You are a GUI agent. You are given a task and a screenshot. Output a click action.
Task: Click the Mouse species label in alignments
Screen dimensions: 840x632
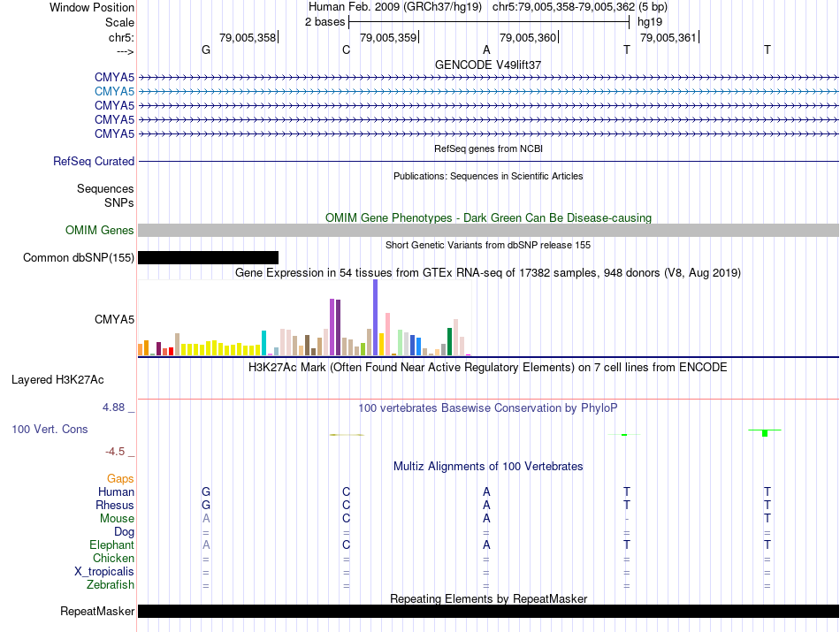[117, 519]
